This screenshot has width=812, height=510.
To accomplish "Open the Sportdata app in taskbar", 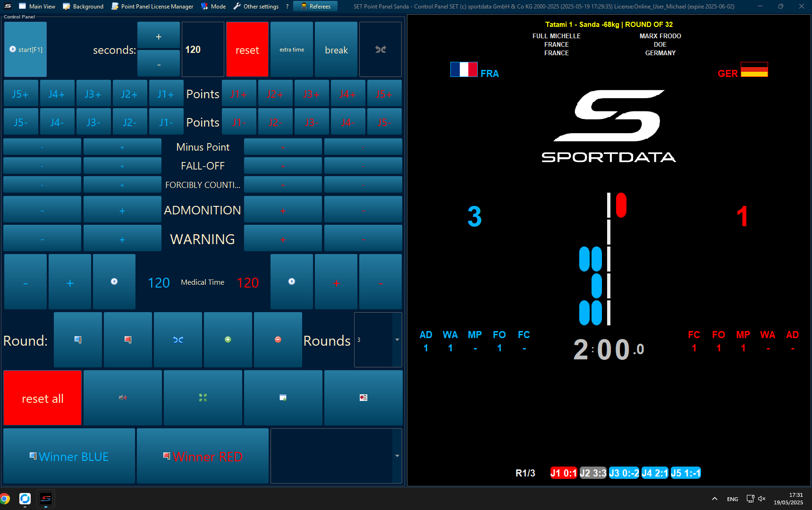I will coord(45,499).
